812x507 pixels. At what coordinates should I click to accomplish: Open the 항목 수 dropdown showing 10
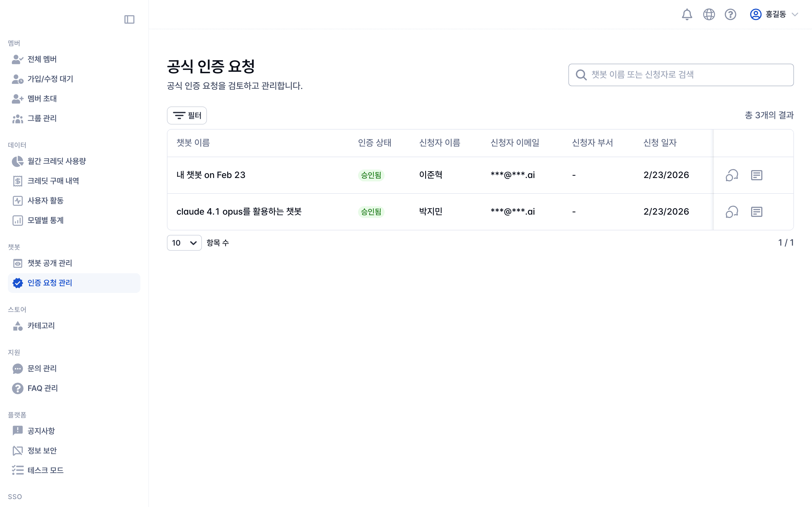coord(184,243)
